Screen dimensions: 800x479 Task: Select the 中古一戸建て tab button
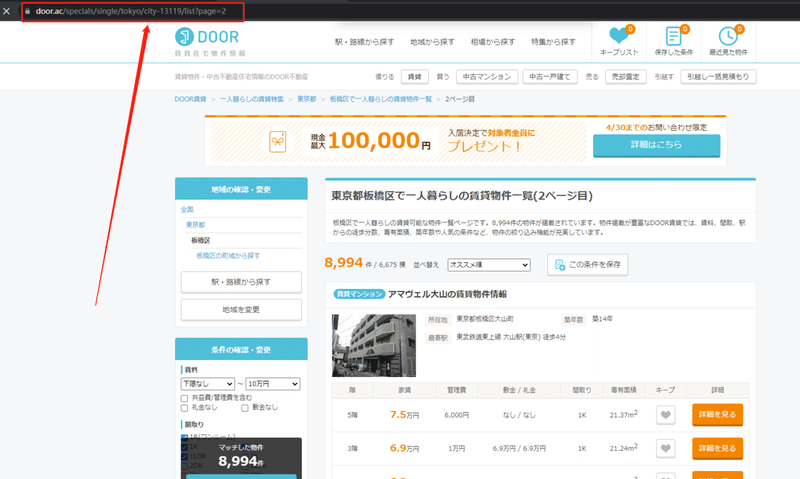point(549,77)
